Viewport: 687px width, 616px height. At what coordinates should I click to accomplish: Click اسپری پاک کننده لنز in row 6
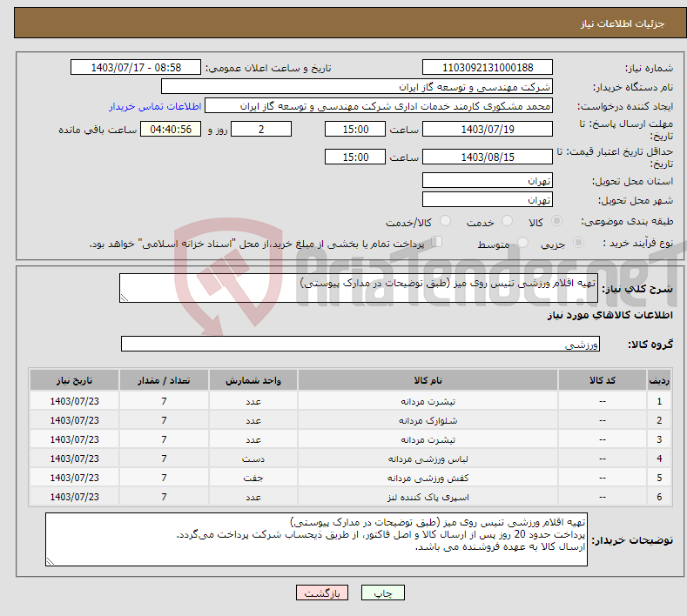pos(428,498)
